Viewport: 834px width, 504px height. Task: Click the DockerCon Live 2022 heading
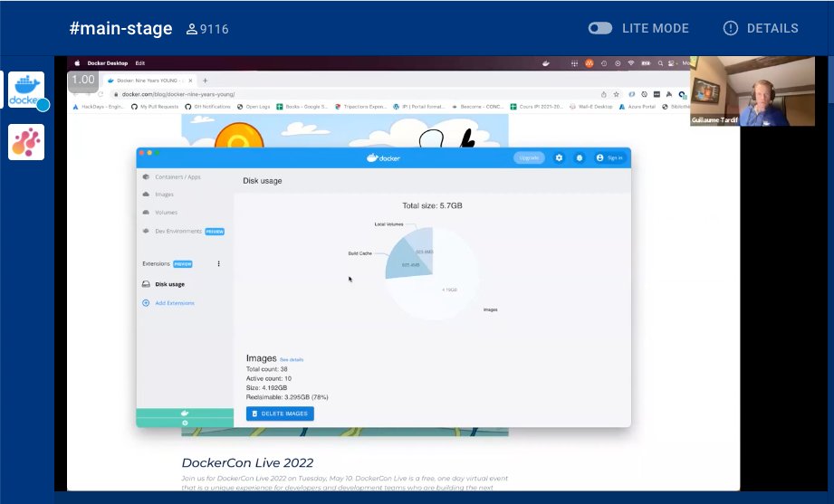point(247,462)
